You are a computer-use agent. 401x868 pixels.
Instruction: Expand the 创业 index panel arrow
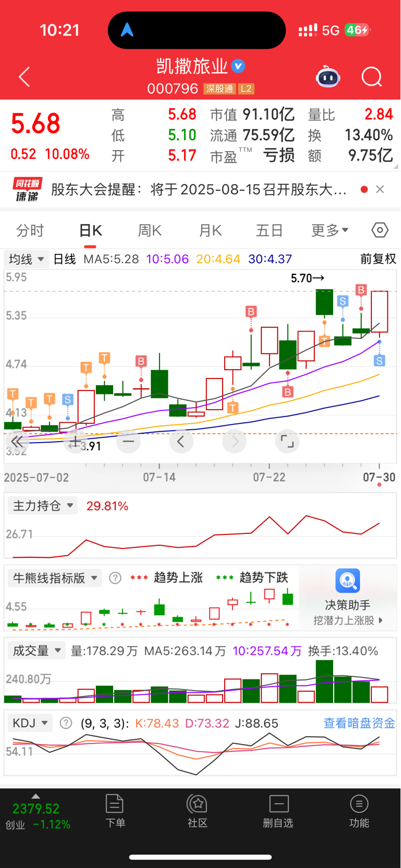[x=35, y=796]
